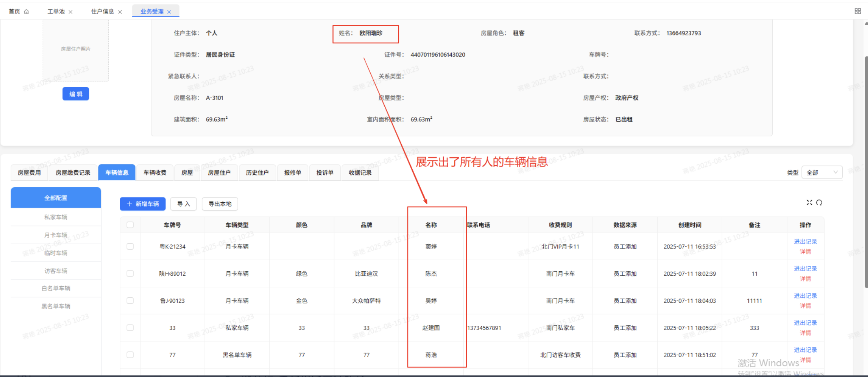Click 导出本地 button
The image size is (868, 377).
(x=220, y=204)
